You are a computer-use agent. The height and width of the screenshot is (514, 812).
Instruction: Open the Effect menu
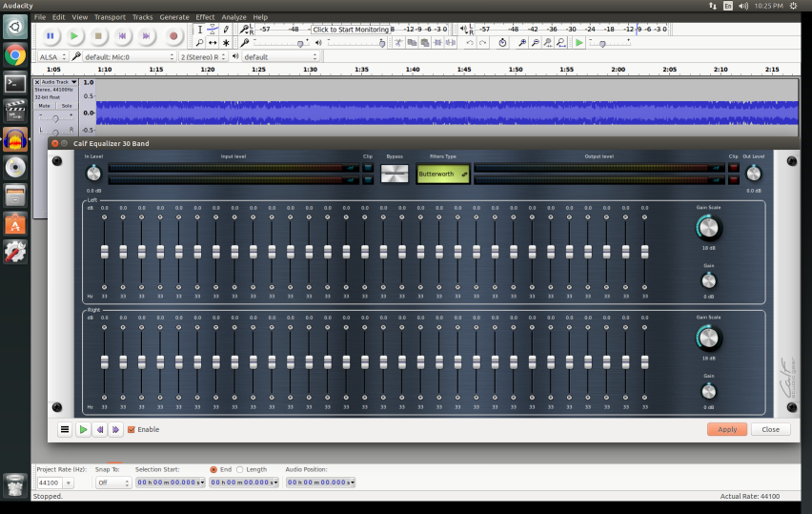pos(205,17)
